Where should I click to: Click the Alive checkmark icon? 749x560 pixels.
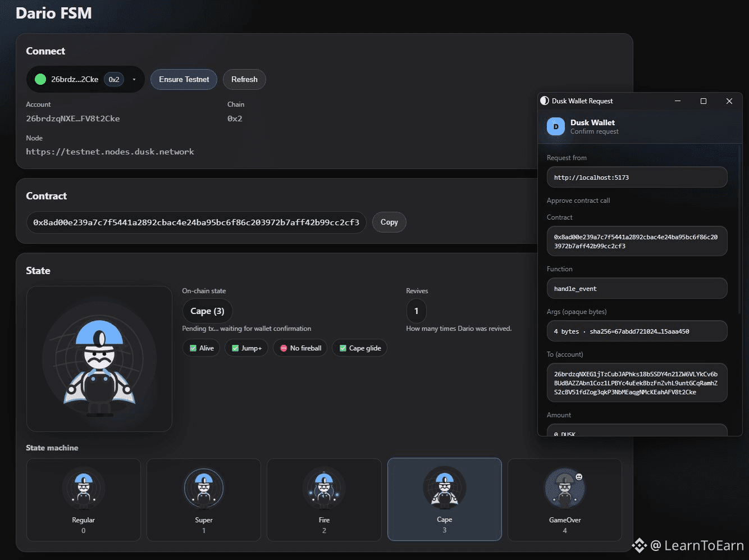coord(193,348)
